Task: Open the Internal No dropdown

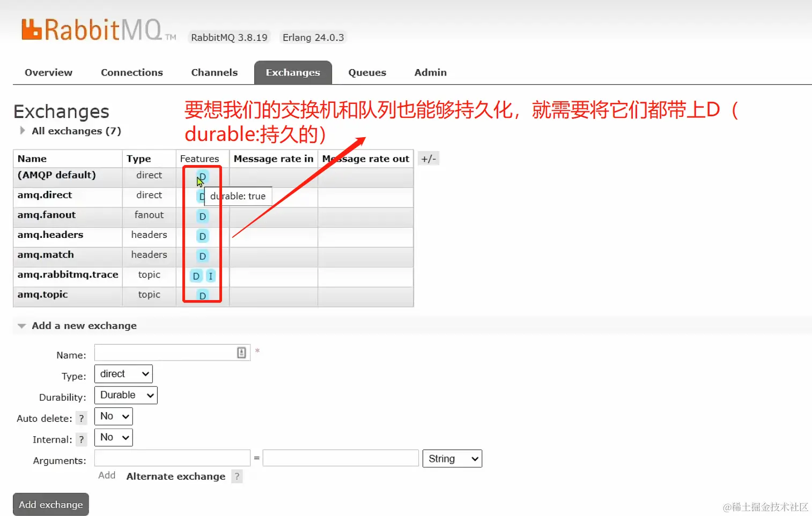Action: [114, 438]
